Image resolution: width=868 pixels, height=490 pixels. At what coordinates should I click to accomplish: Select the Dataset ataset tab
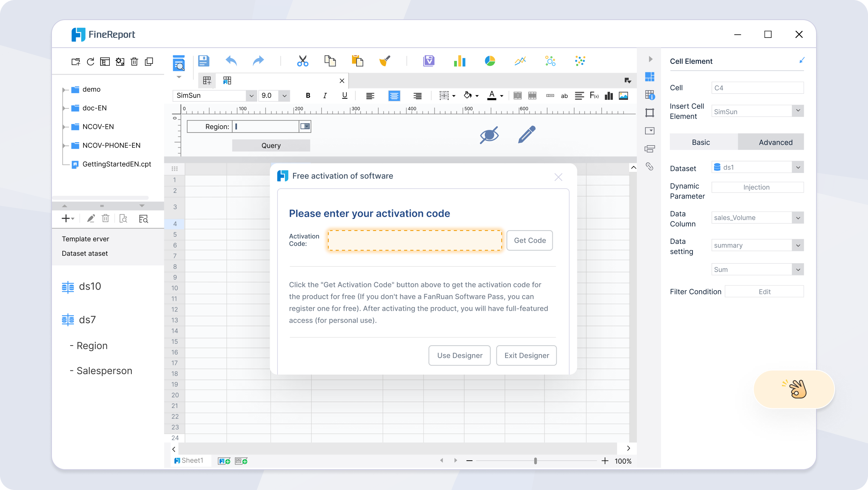(x=85, y=254)
